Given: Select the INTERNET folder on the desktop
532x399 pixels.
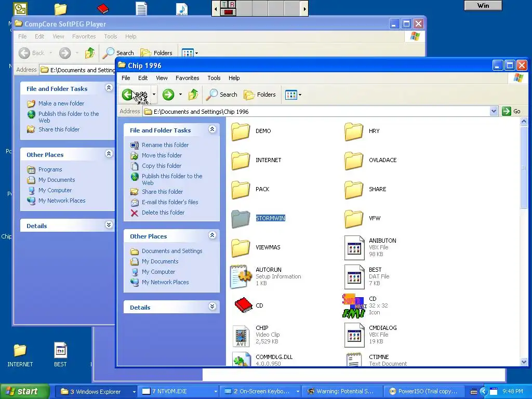Looking at the screenshot, I should pos(20,355).
